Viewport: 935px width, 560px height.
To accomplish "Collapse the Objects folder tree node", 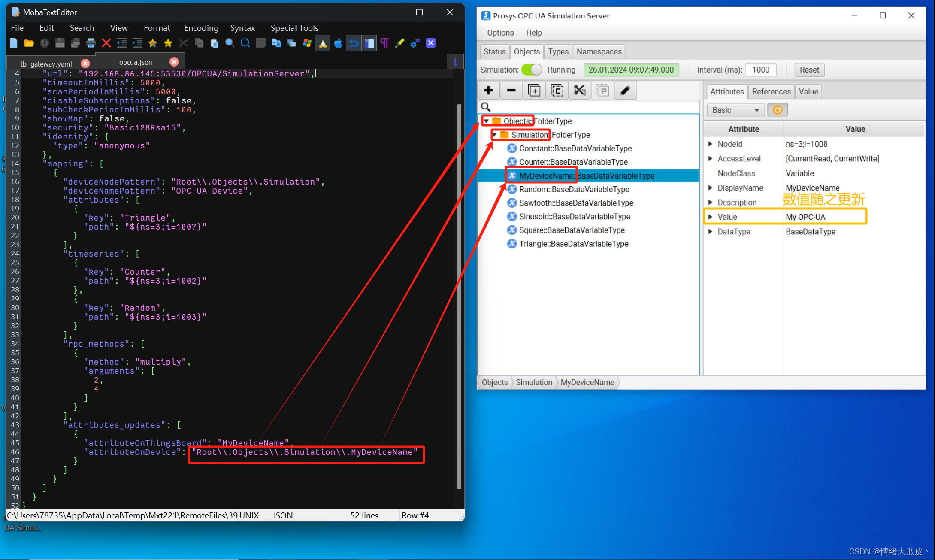I will [487, 121].
